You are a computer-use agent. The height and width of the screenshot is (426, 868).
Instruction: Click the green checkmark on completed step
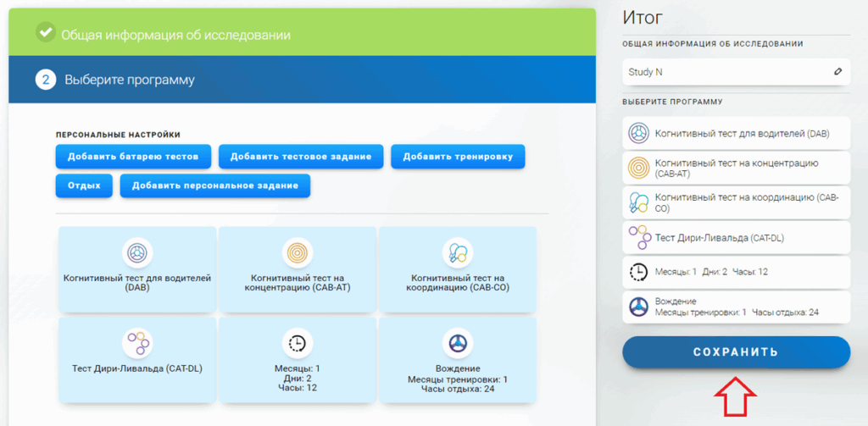click(45, 33)
